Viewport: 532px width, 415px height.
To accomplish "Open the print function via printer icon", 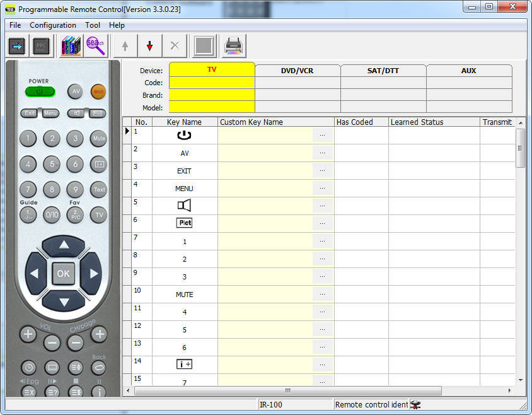I will pyautogui.click(x=233, y=45).
